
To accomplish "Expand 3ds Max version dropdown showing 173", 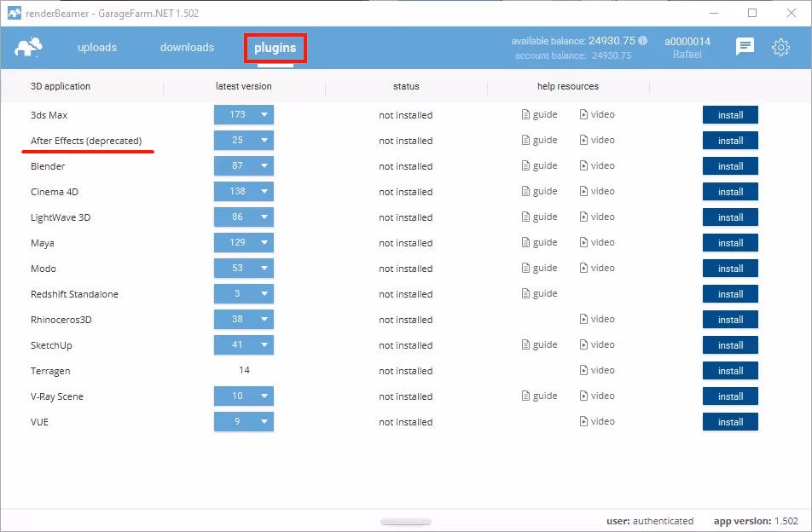I will (244, 114).
